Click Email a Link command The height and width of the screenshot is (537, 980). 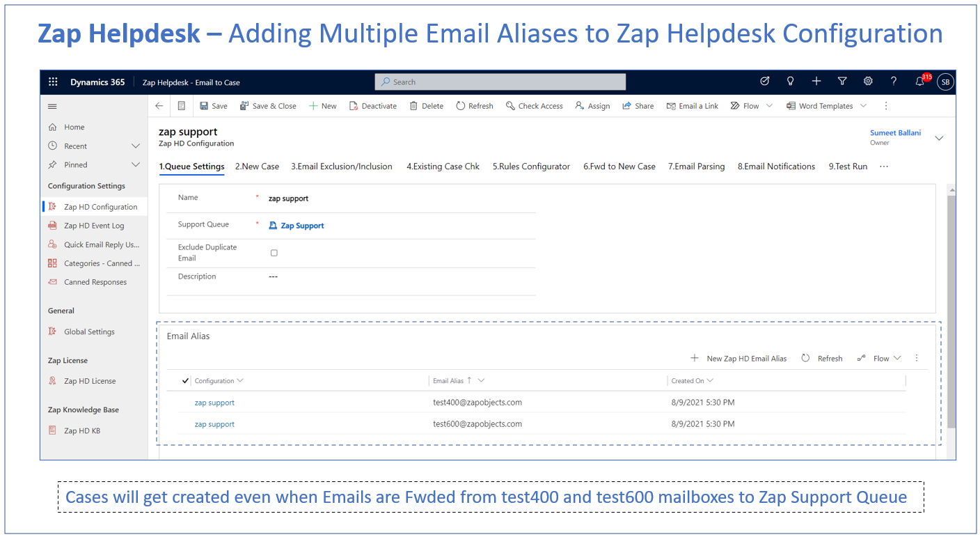point(693,106)
